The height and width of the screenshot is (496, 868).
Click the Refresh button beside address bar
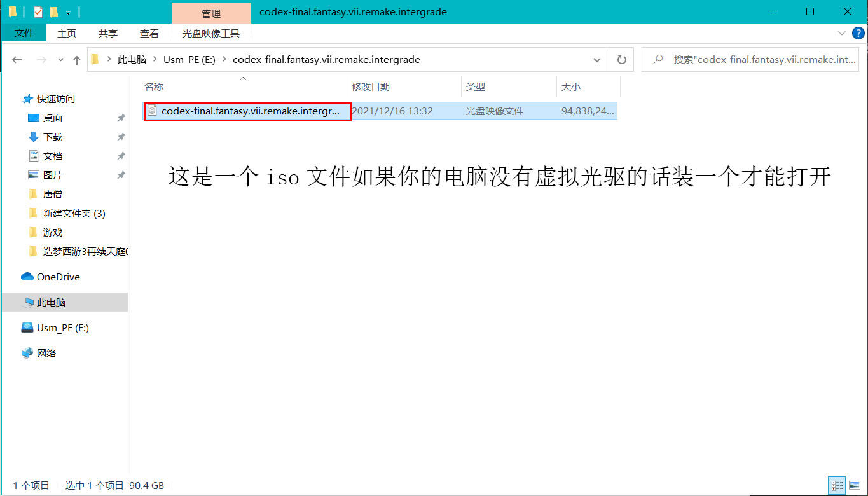coord(621,60)
